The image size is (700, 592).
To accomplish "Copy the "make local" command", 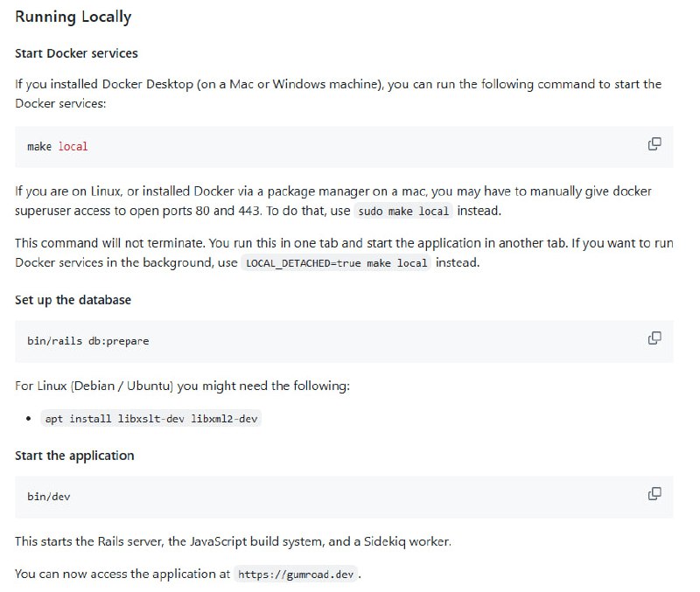I will [x=654, y=144].
